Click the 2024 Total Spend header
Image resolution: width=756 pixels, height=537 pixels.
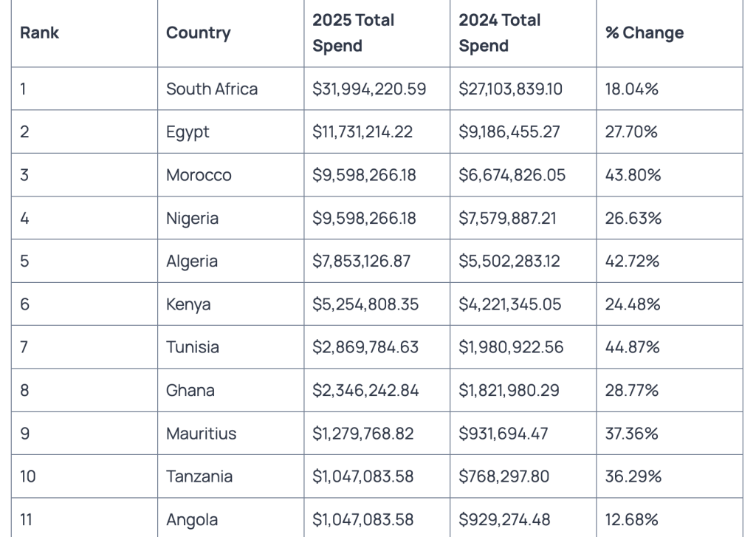pyautogui.click(x=499, y=33)
